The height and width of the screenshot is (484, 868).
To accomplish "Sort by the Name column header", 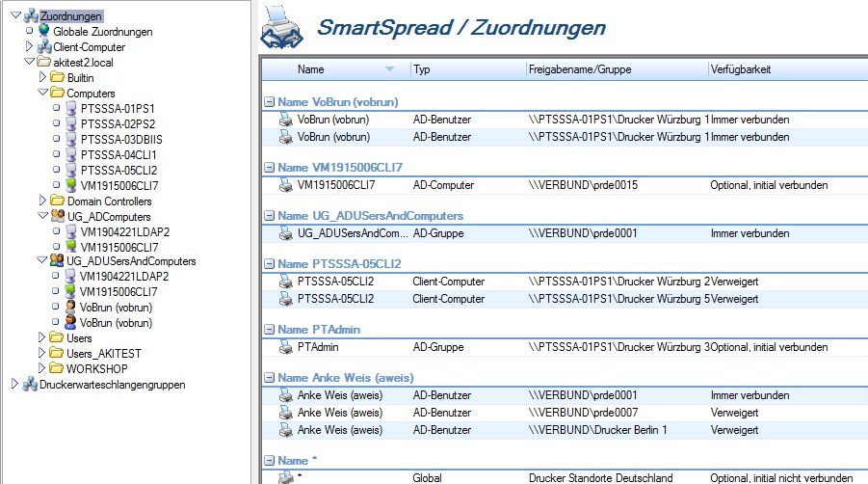I will tap(310, 69).
